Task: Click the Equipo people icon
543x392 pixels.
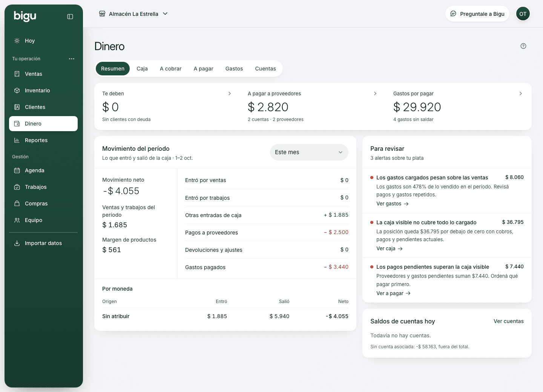Action: (17, 220)
